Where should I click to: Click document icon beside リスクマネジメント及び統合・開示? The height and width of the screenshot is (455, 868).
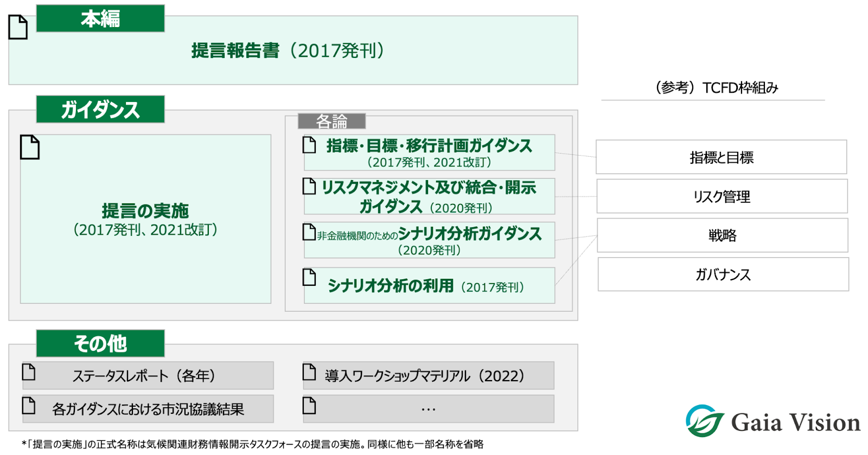pyautogui.click(x=309, y=186)
